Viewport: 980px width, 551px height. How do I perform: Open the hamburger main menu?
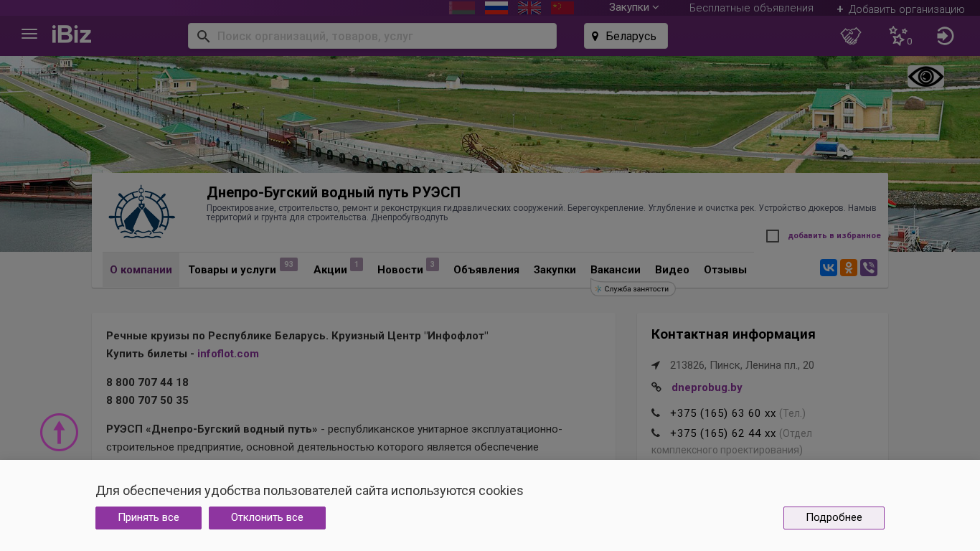29,34
